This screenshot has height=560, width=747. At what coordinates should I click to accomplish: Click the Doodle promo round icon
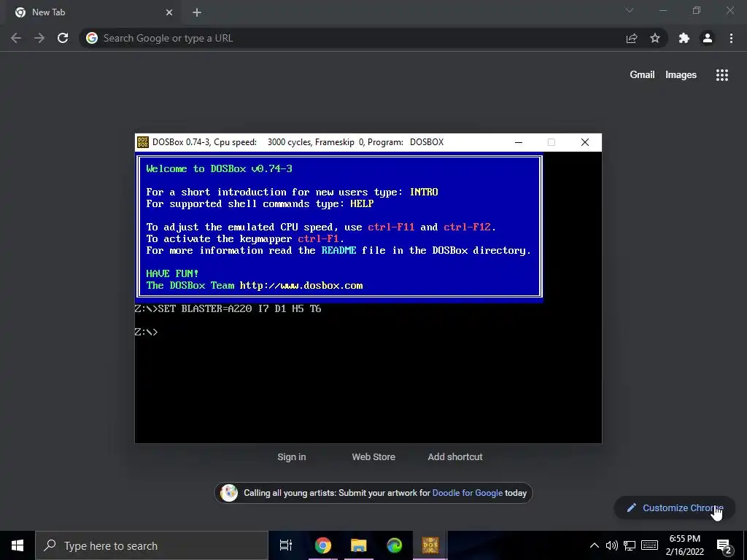click(229, 493)
